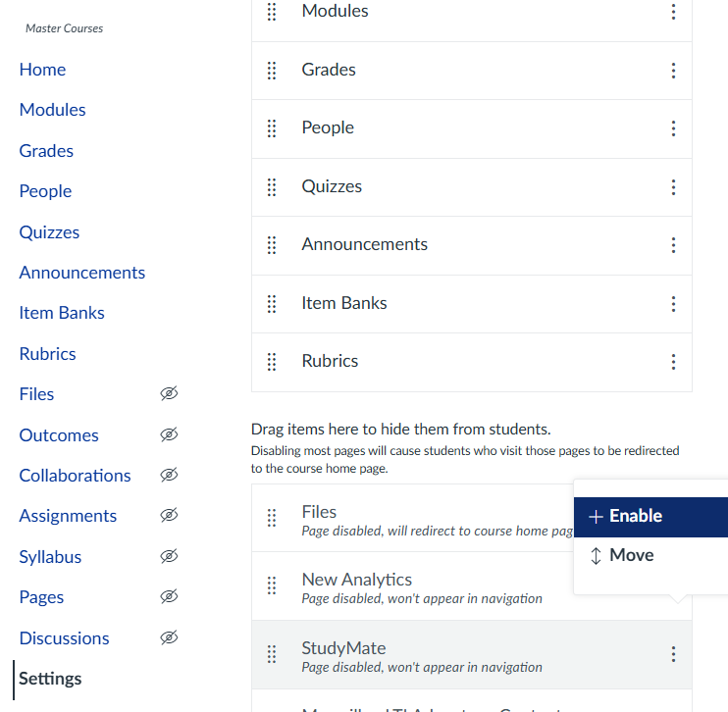
Task: Open Collaborations in course sidebar
Action: [75, 476]
